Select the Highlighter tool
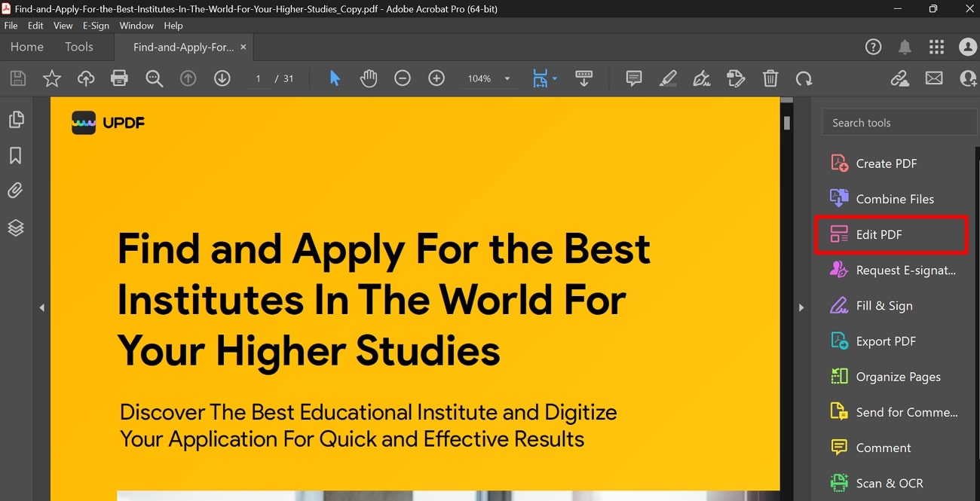980x501 pixels. (x=667, y=78)
